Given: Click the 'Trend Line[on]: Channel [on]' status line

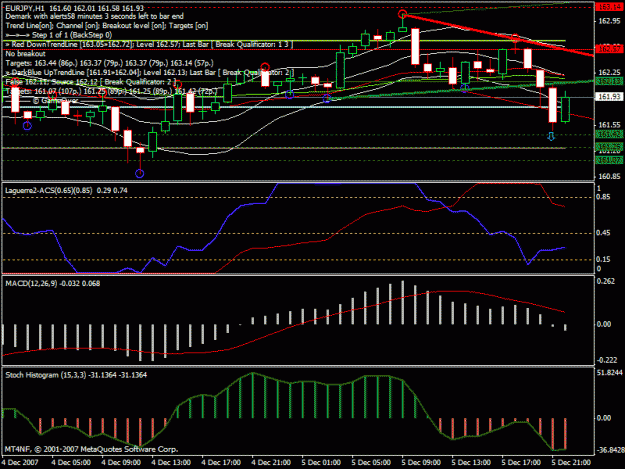Looking at the screenshot, I should pos(106,26).
